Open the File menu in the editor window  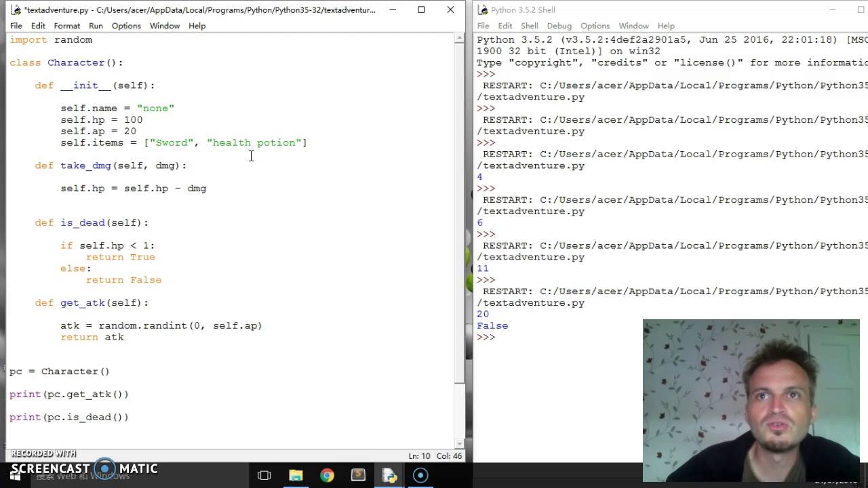tap(16, 26)
